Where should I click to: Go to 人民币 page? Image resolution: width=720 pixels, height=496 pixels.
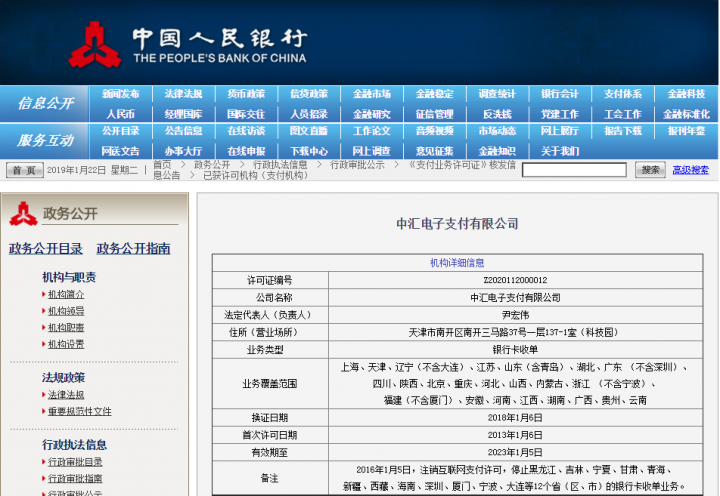point(120,114)
